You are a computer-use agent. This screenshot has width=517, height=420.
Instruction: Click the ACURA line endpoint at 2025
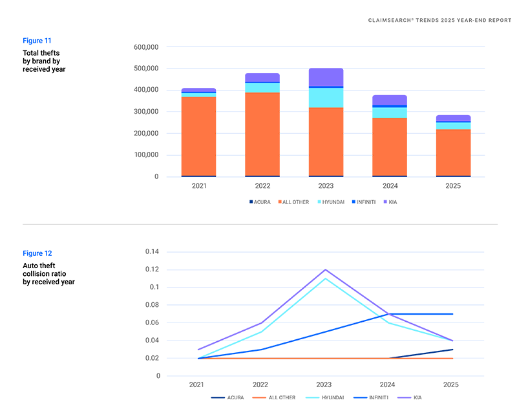453,350
